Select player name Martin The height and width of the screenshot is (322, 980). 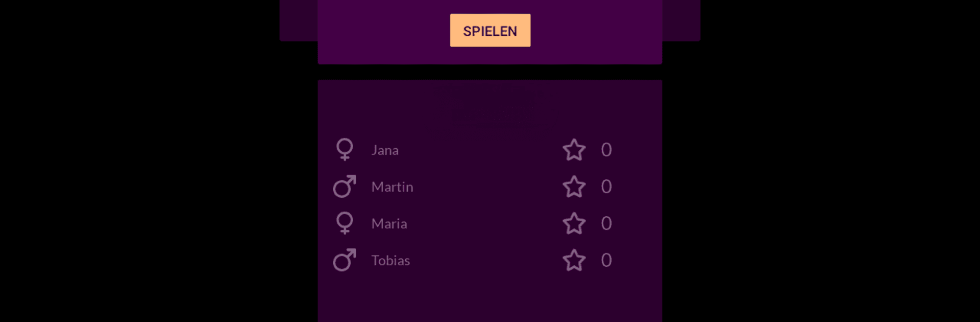[x=393, y=187]
